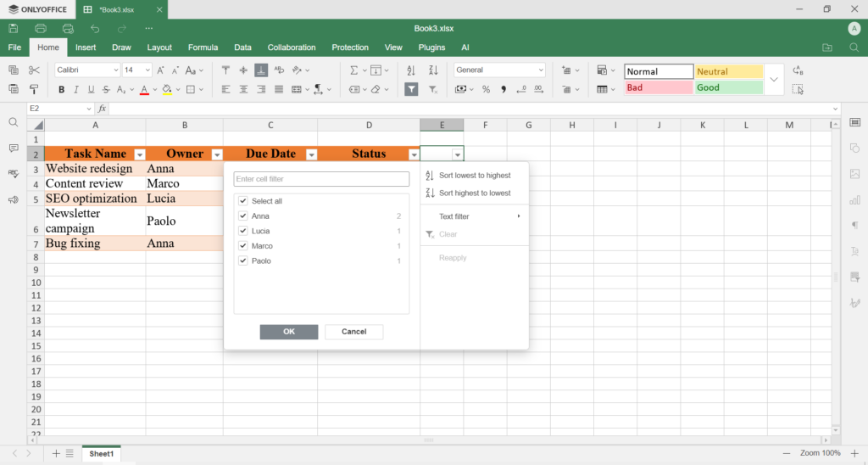Activate the Copy Style paintbrush

click(x=34, y=89)
